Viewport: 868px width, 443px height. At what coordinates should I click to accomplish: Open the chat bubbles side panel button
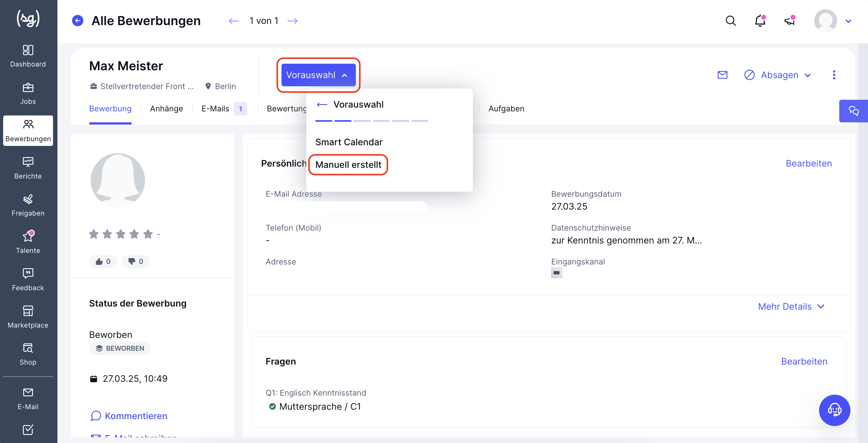pos(853,111)
